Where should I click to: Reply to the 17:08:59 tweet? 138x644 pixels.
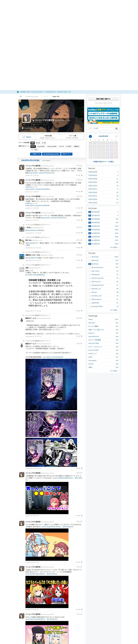(77, 175)
